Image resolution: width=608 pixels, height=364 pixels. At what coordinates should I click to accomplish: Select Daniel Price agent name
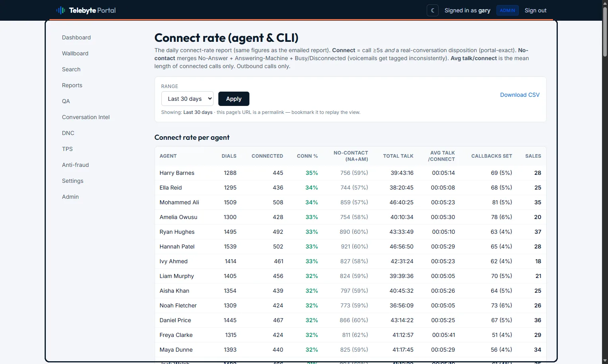click(175, 320)
